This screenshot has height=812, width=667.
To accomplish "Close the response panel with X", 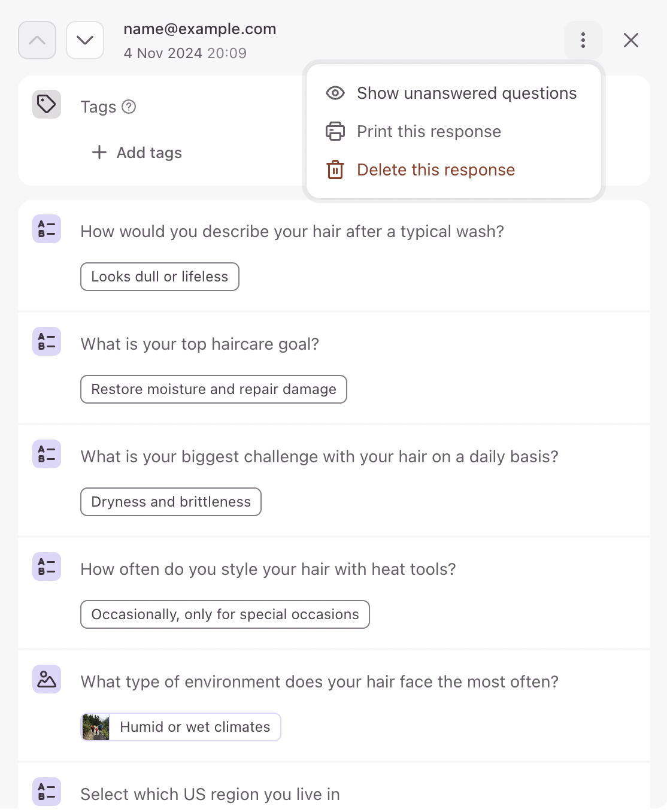I will (x=631, y=40).
